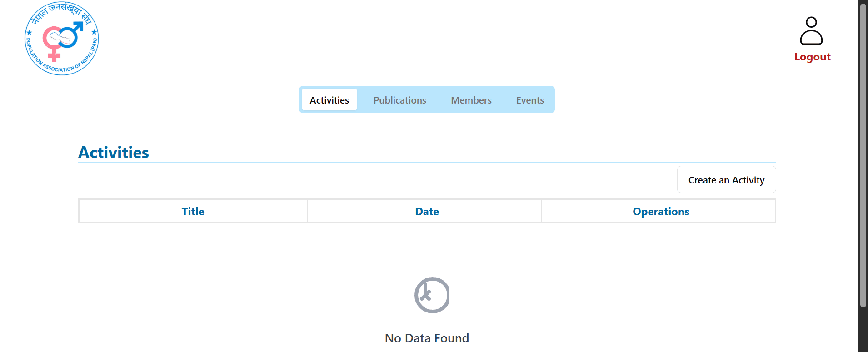Click the Date column header
Image resolution: width=868 pixels, height=352 pixels.
pos(427,211)
